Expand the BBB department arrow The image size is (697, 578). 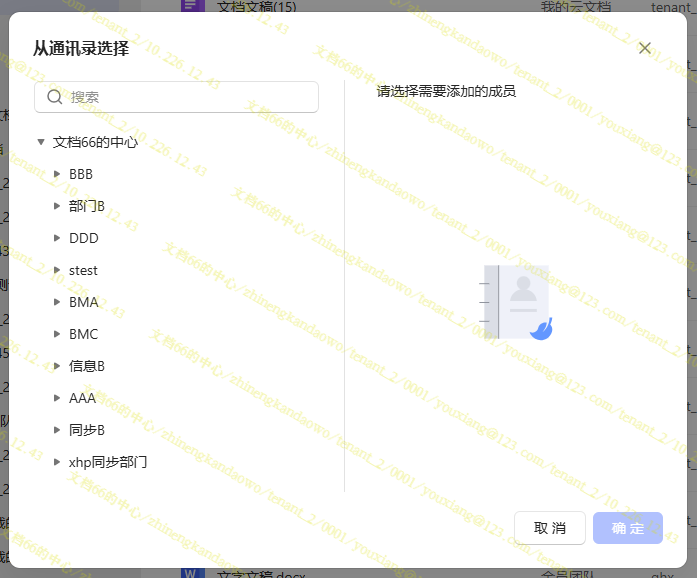57,174
